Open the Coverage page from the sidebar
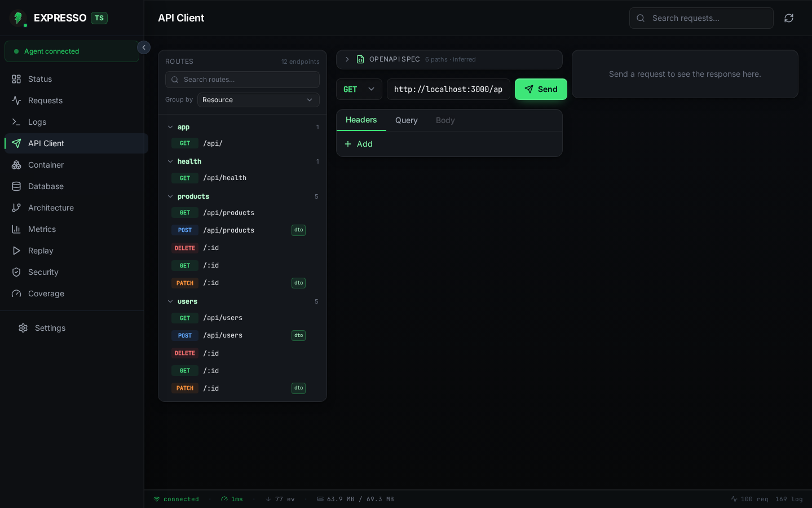This screenshot has width=812, height=508. tap(76, 294)
